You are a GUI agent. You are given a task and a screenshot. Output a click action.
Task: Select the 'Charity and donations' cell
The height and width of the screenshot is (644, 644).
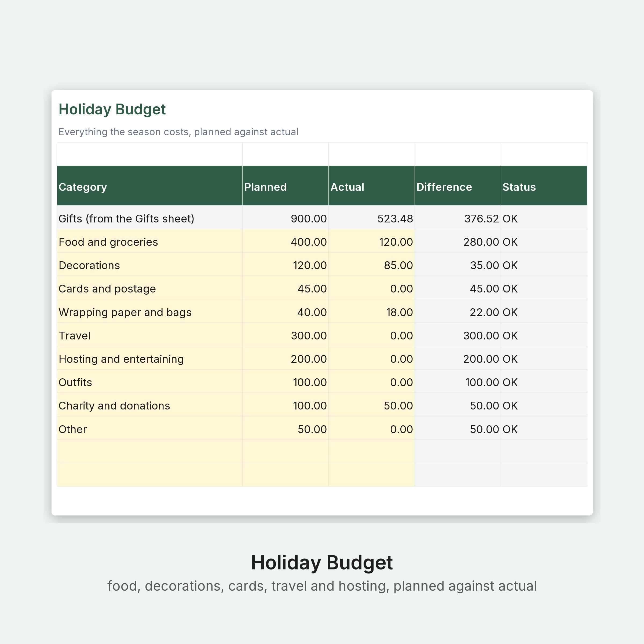[x=150, y=405]
